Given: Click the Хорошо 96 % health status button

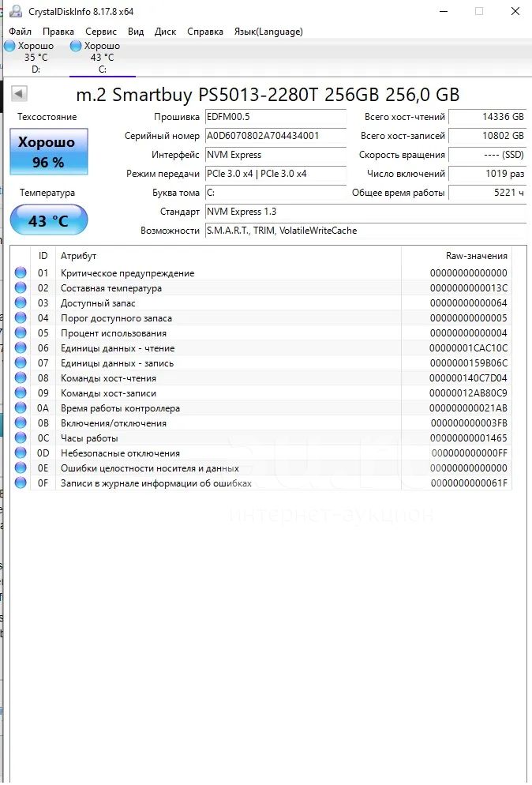Looking at the screenshot, I should tap(49, 152).
